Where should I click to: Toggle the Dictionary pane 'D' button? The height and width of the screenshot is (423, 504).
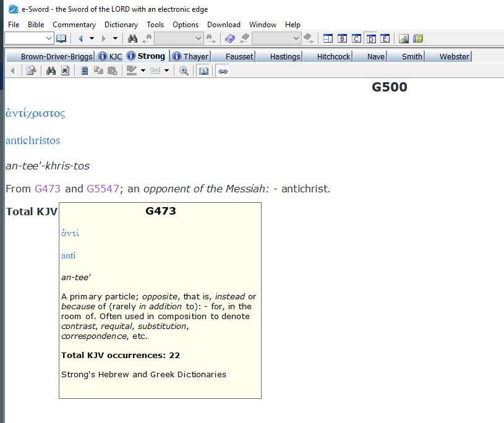tap(371, 38)
